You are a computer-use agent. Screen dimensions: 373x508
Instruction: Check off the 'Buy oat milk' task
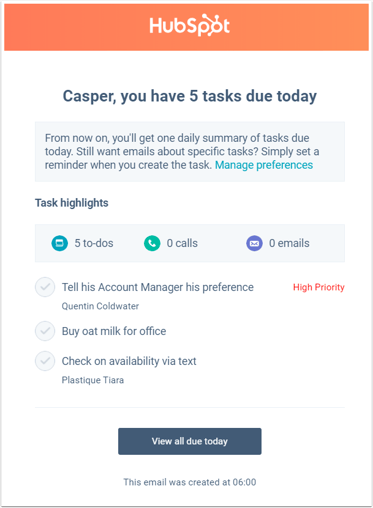(x=45, y=331)
